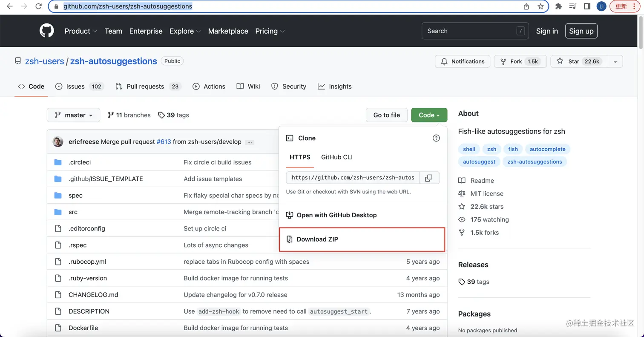The height and width of the screenshot is (337, 644).
Task: Open 175 watching link
Action: coord(483,219)
